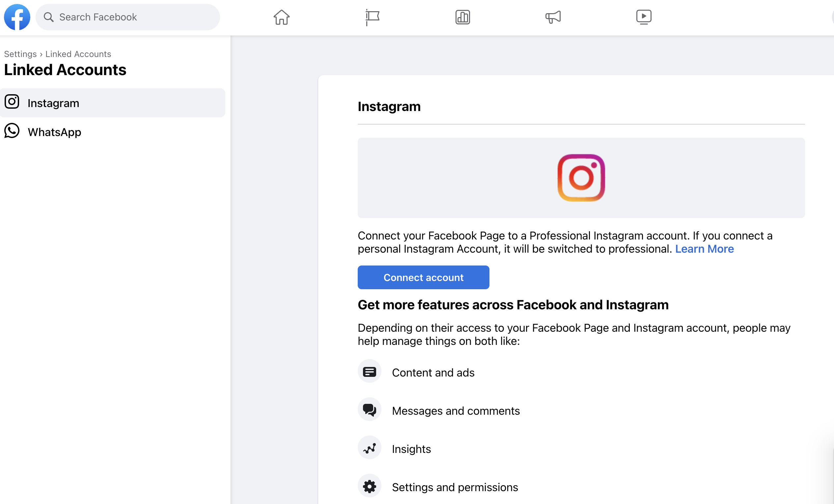This screenshot has height=504, width=834.
Task: Follow the Learn More link
Action: [704, 249]
